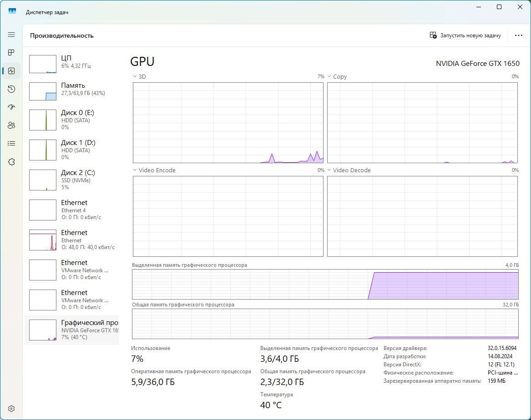
Task: Collapse the 3D graph section
Action: click(x=134, y=76)
